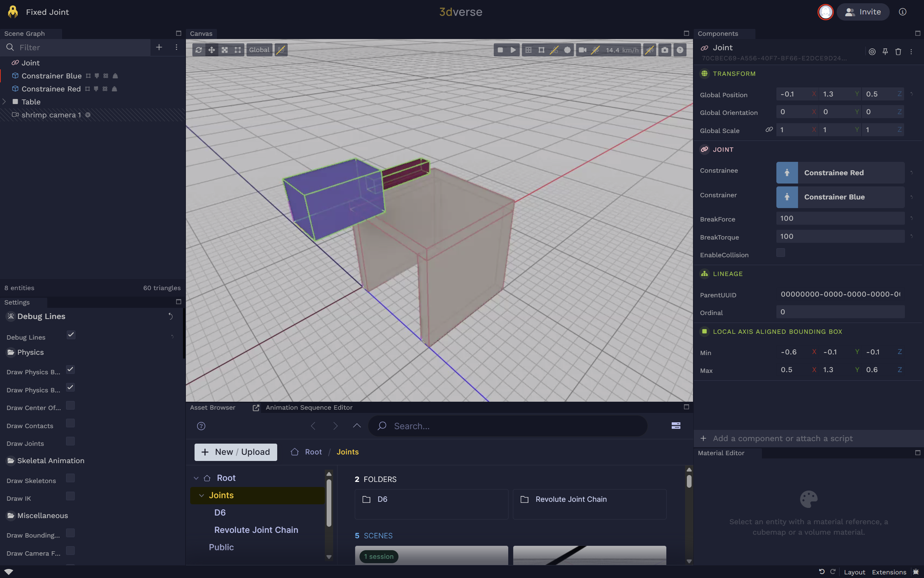Image resolution: width=924 pixels, height=578 pixels.
Task: Open Scene Graph more options menu
Action: 176,47
